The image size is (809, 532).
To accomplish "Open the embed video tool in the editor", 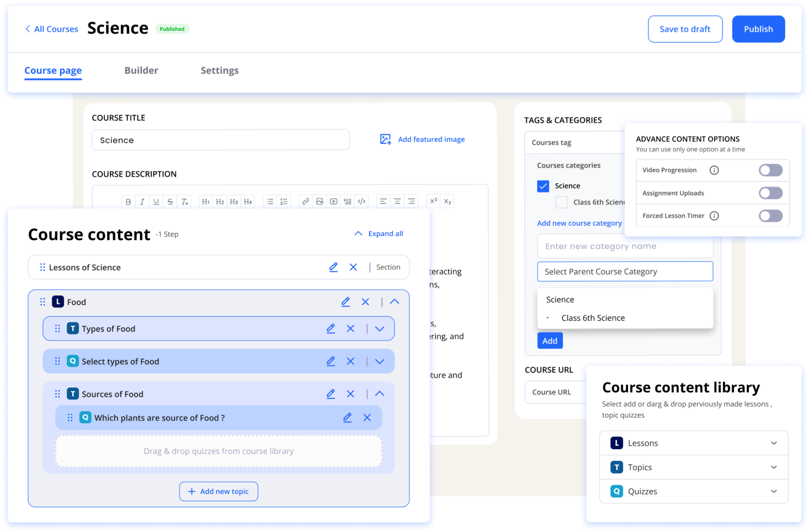I will (x=333, y=201).
